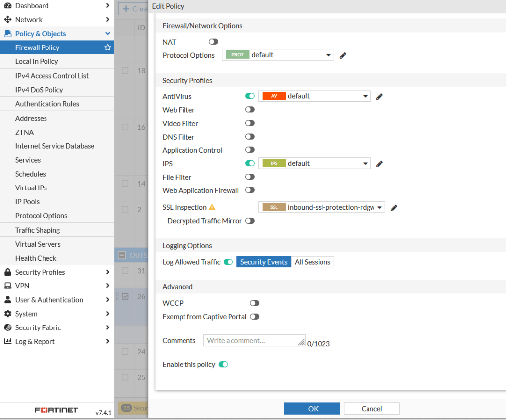
Task: Click the Security Fabric sidebar icon
Action: pos(7,327)
